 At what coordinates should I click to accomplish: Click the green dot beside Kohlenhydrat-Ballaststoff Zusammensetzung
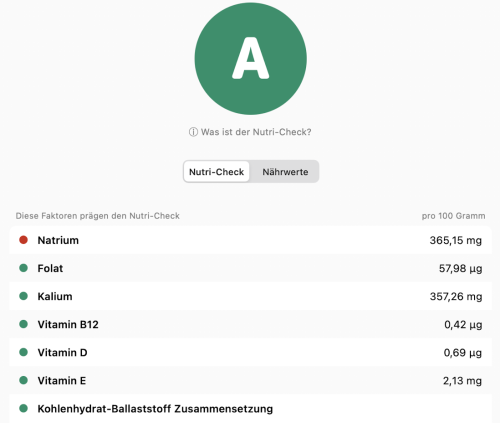coord(23,408)
